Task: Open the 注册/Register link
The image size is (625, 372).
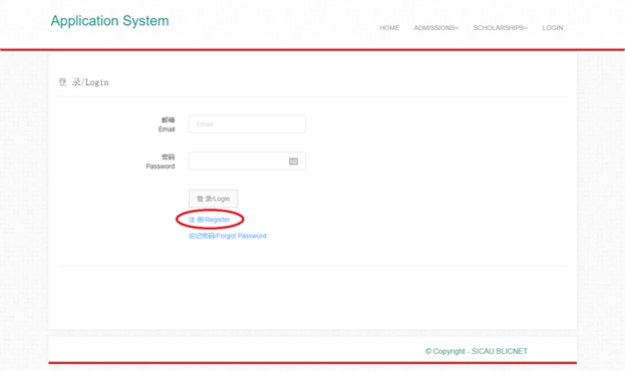Action: coord(209,220)
